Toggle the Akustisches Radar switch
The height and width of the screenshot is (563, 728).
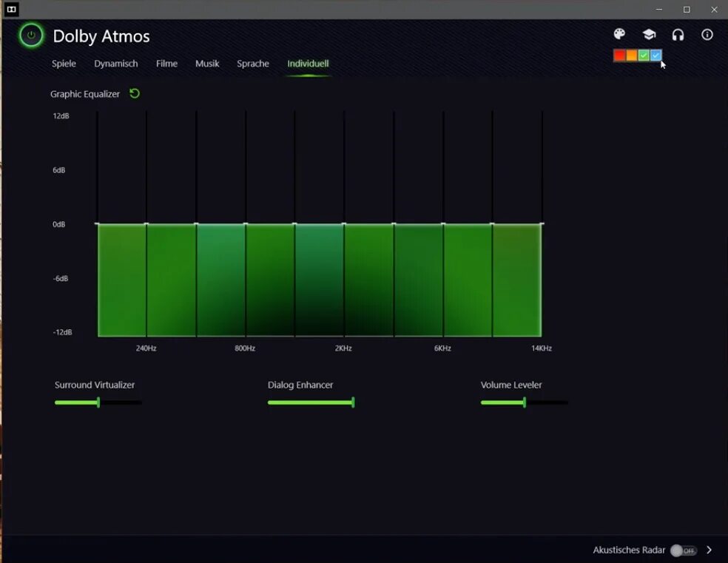point(684,550)
